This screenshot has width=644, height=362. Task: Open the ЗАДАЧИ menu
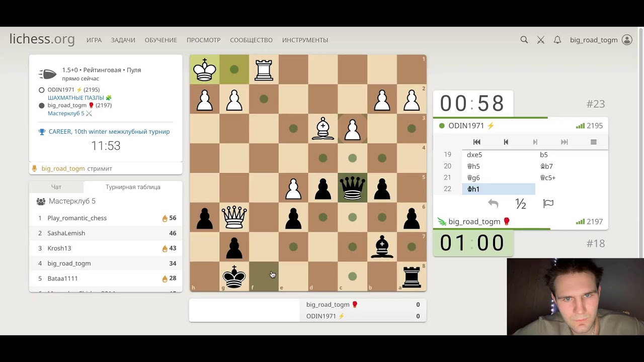click(x=123, y=40)
